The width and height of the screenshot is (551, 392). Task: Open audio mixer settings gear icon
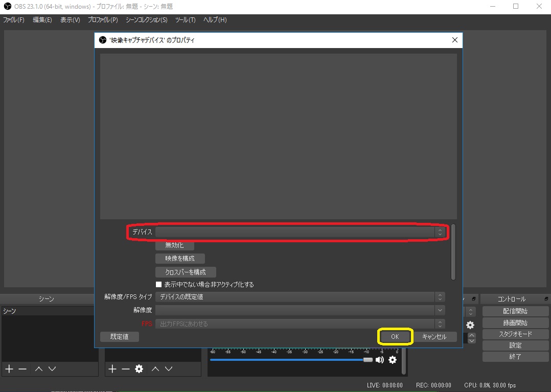(393, 360)
